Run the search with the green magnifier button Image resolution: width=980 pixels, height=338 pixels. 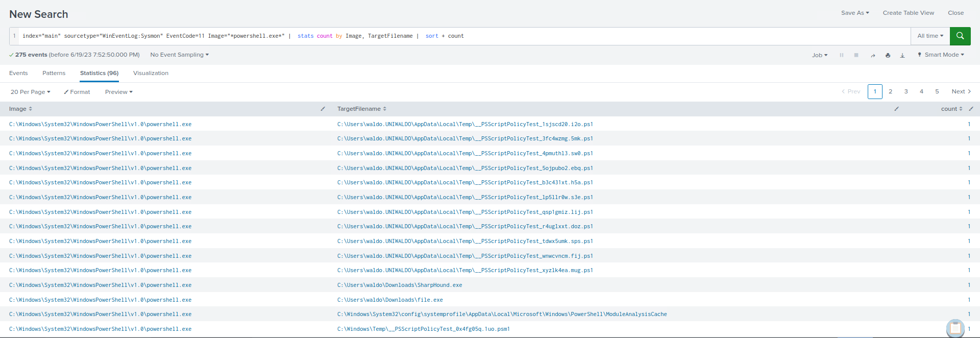(x=960, y=36)
